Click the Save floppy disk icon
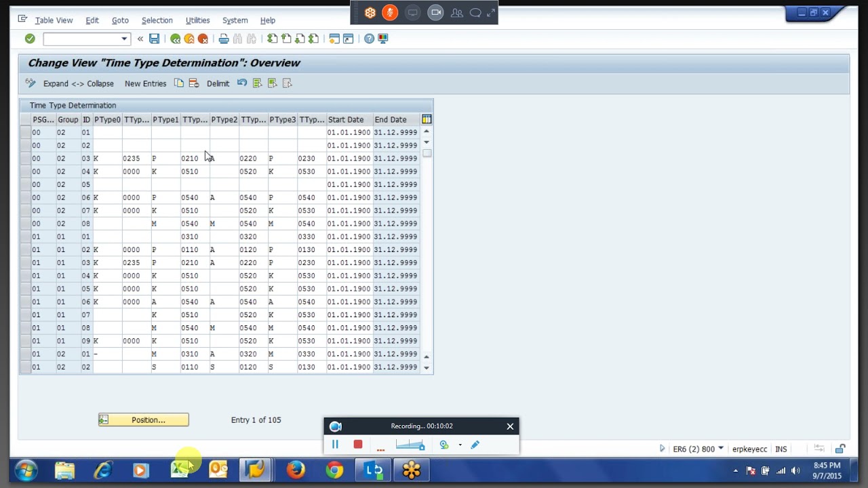Viewport: 868px width, 488px height. 154,39
